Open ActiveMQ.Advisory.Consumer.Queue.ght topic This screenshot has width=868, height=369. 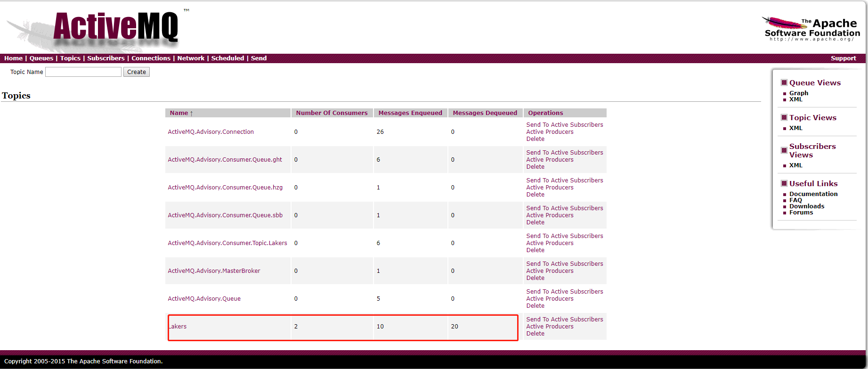coord(225,160)
